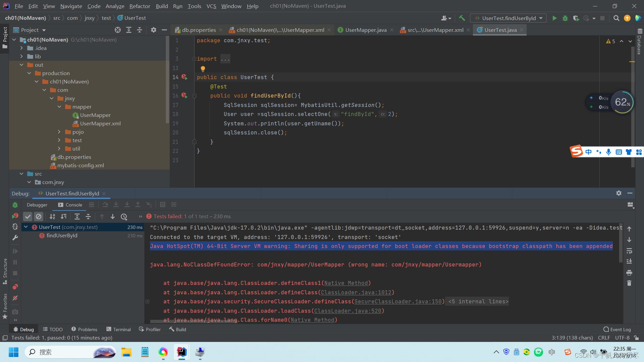Viewport: 644px width, 362px height.
Task: Open the Analyze menu
Action: click(115, 6)
